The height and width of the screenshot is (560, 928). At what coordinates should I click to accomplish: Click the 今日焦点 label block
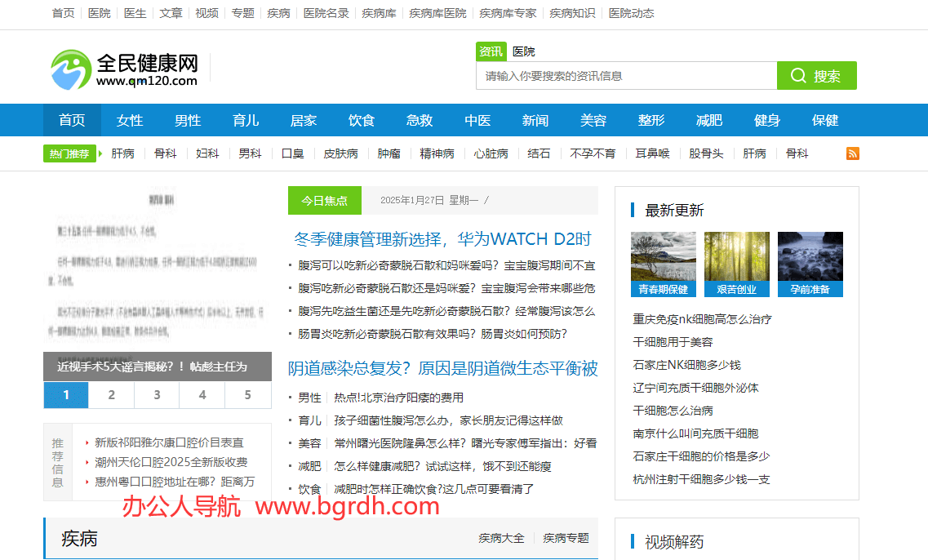[x=324, y=200]
